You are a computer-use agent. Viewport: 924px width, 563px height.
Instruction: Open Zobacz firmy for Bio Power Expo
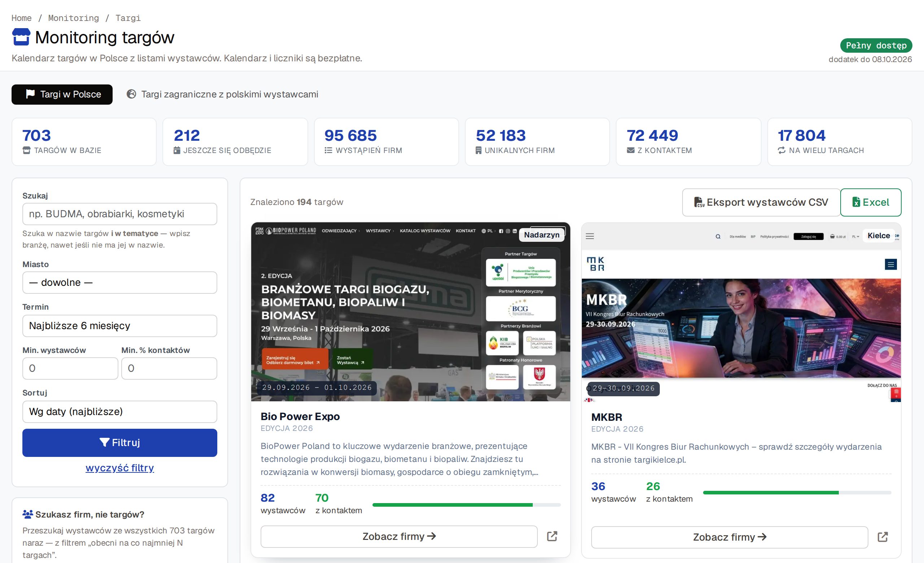tap(399, 536)
